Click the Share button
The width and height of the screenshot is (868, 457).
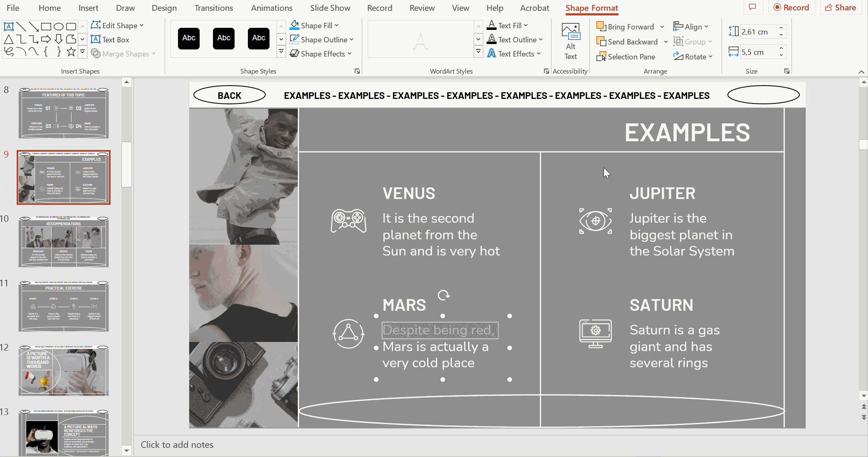click(x=841, y=7)
